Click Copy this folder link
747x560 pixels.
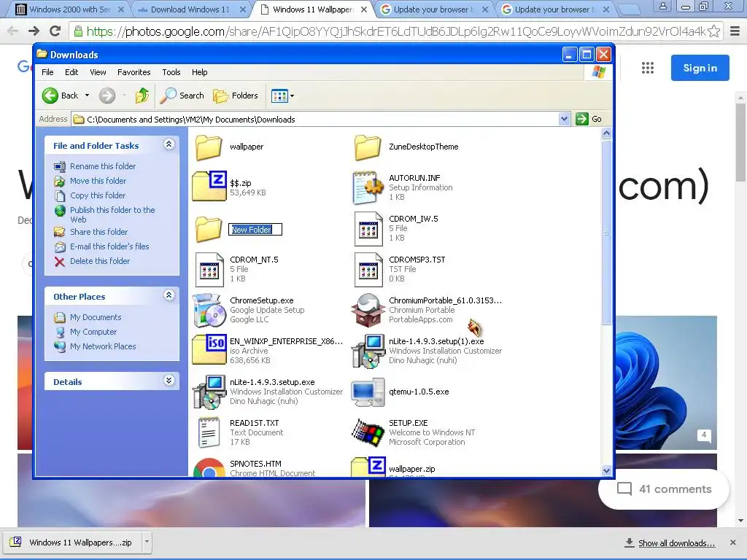(98, 195)
